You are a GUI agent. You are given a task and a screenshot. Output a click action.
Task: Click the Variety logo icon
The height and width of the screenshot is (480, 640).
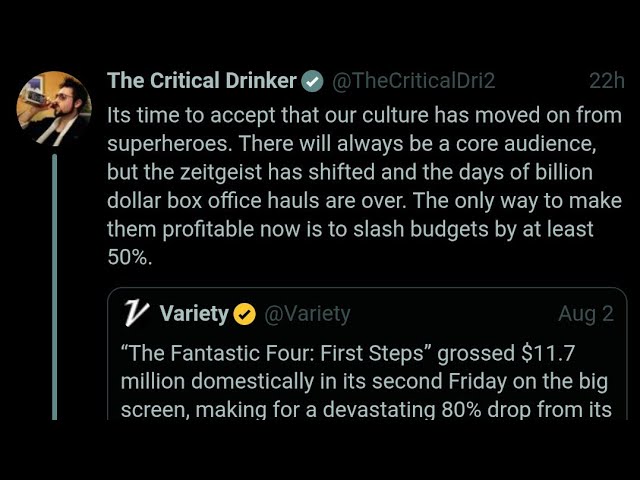pyautogui.click(x=136, y=314)
